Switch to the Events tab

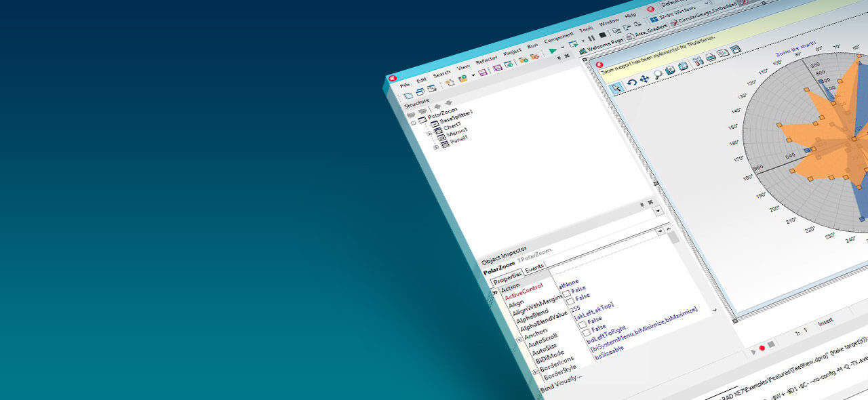coord(534,268)
